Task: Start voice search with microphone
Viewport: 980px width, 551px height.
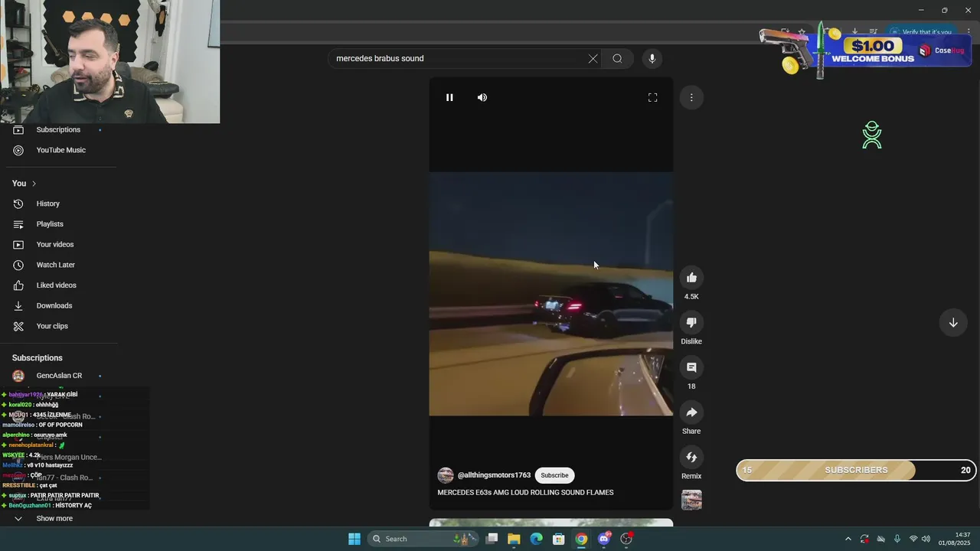Action: tap(652, 59)
